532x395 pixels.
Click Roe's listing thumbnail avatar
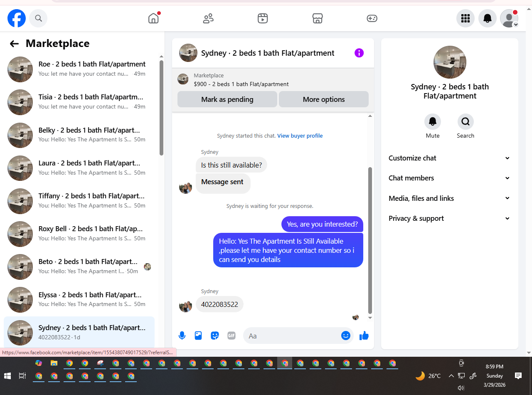pyautogui.click(x=20, y=69)
